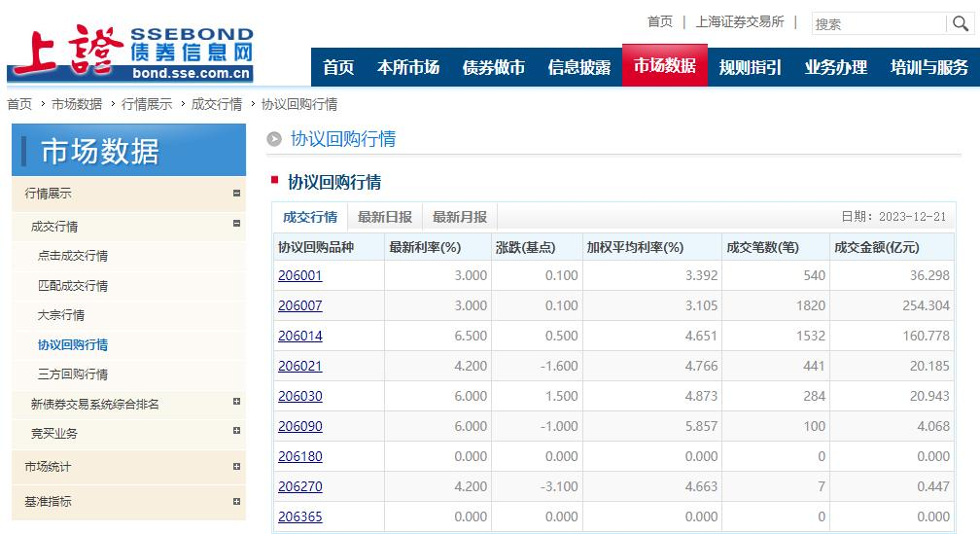Open 信息披露 in the top navigation
The width and height of the screenshot is (980, 534).
tap(579, 67)
